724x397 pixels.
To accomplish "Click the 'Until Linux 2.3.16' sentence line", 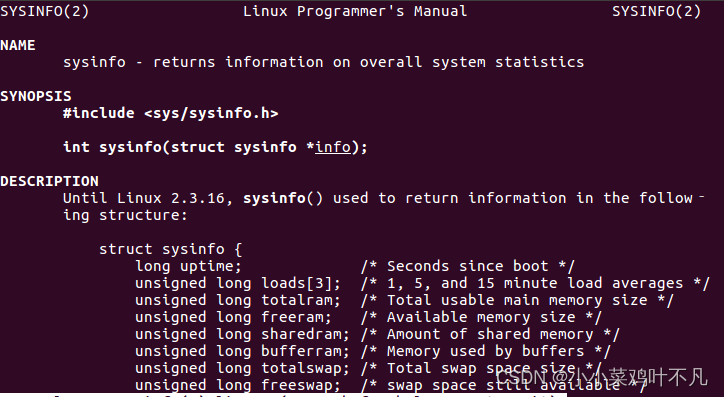I will pyautogui.click(x=383, y=198).
